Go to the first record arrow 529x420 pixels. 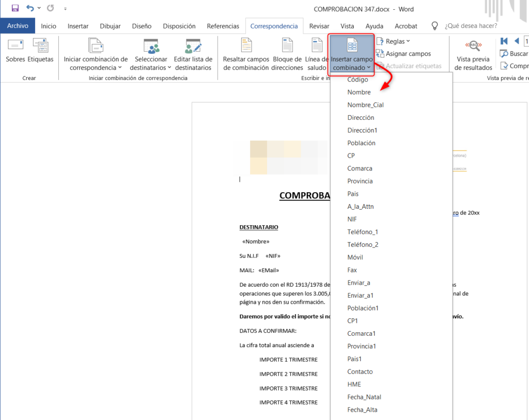point(504,41)
